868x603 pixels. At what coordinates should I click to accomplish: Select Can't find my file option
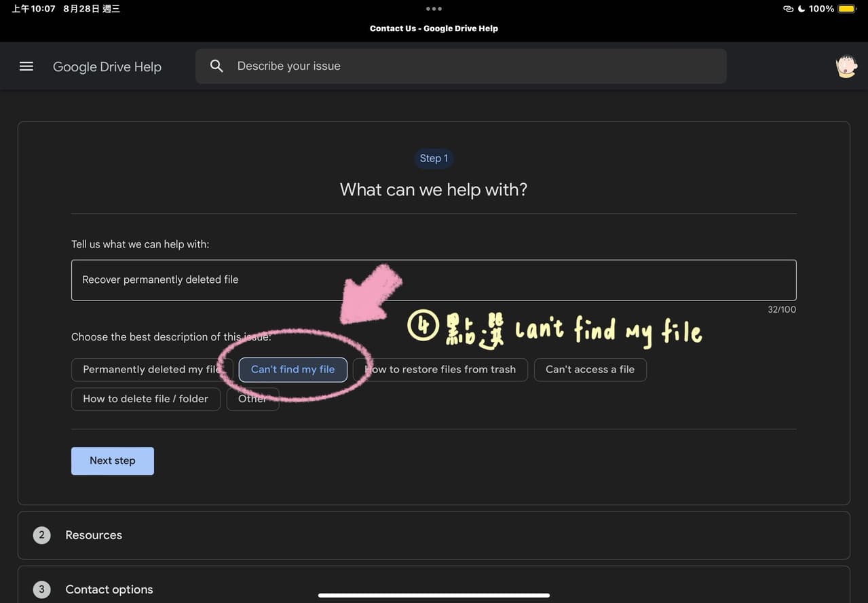point(293,370)
